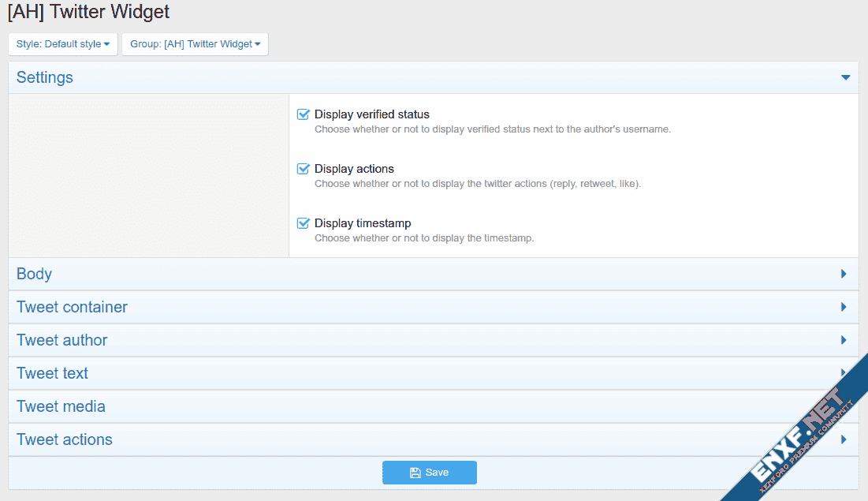Click the Body heading text

tap(34, 274)
